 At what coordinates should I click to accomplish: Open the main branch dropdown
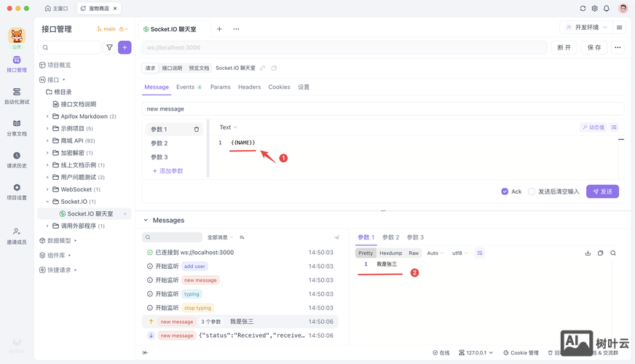click(113, 28)
